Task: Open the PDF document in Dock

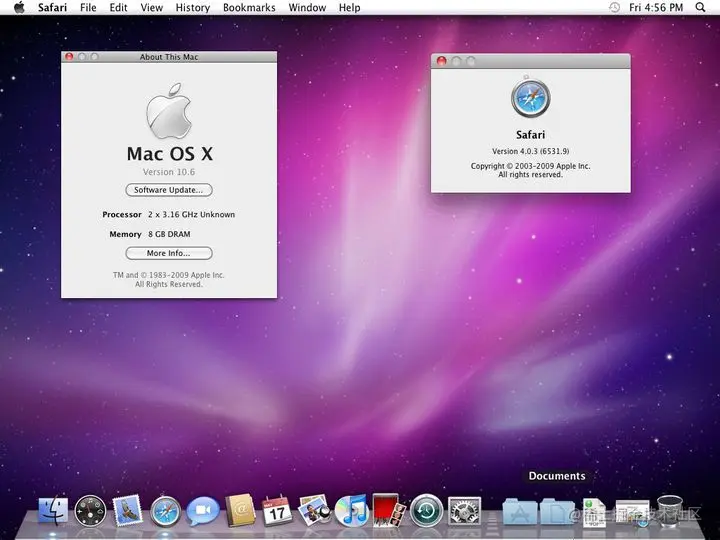Action: pos(594,512)
